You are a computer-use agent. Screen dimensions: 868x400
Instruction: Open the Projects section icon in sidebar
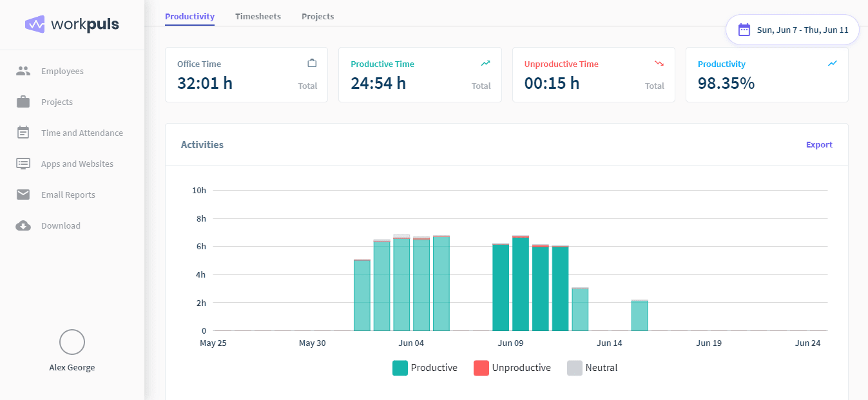pos(23,102)
